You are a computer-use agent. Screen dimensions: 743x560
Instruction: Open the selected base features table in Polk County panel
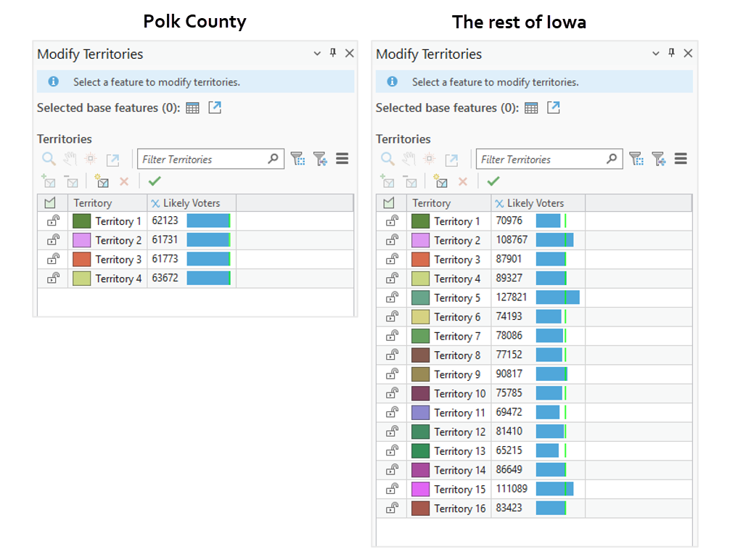(192, 108)
